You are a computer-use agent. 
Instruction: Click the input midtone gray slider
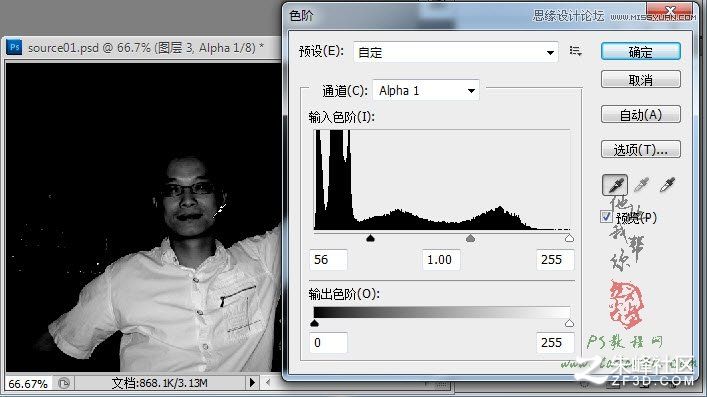[470, 238]
